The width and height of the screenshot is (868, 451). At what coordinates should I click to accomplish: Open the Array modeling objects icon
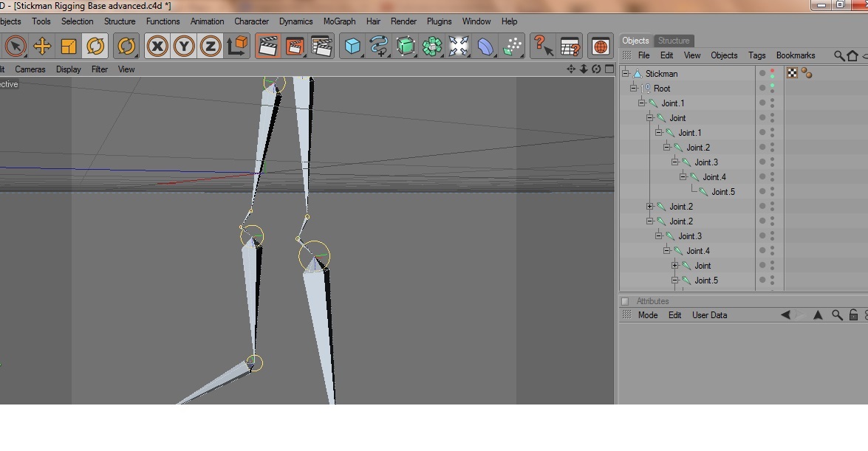[x=432, y=46]
